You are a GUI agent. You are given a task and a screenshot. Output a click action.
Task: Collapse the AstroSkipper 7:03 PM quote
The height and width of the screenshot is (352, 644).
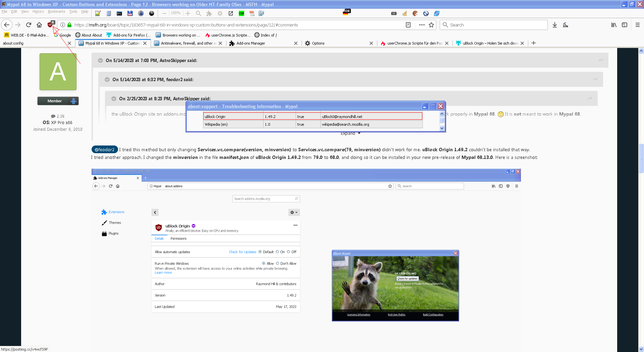(x=100, y=60)
